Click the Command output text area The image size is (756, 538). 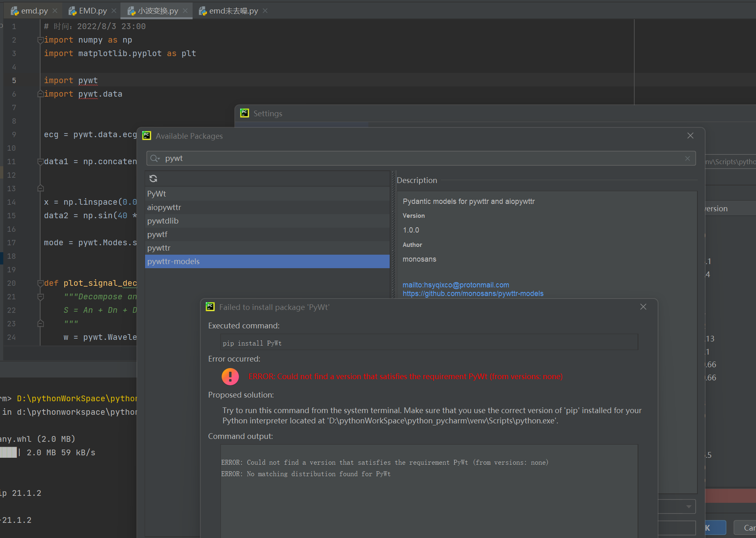pos(429,491)
